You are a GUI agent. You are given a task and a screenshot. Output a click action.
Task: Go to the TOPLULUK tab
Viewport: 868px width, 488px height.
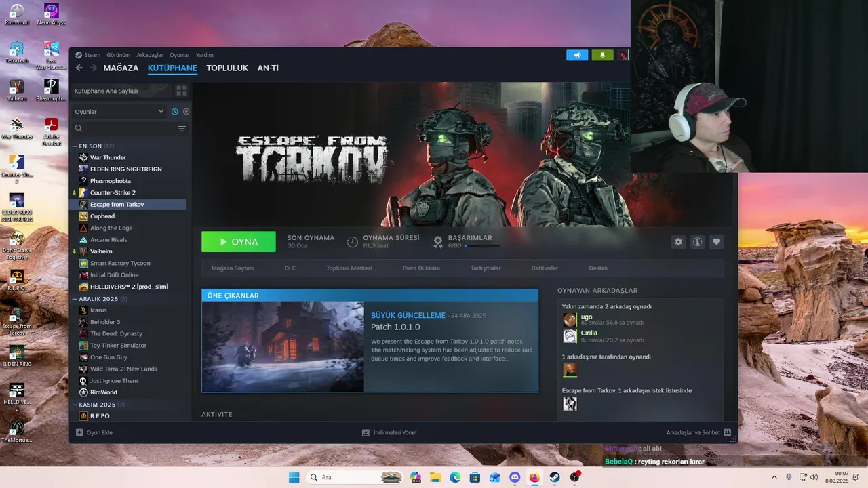coord(227,68)
